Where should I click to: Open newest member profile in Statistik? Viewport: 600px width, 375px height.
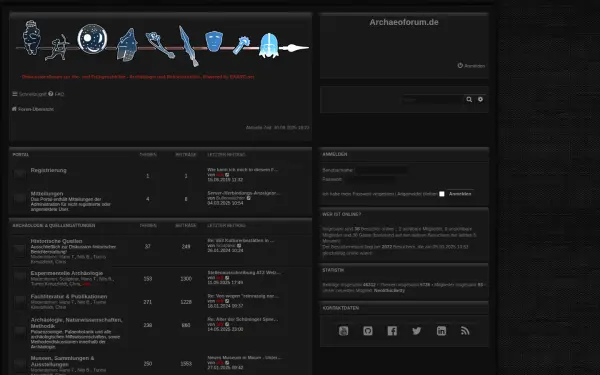389,290
